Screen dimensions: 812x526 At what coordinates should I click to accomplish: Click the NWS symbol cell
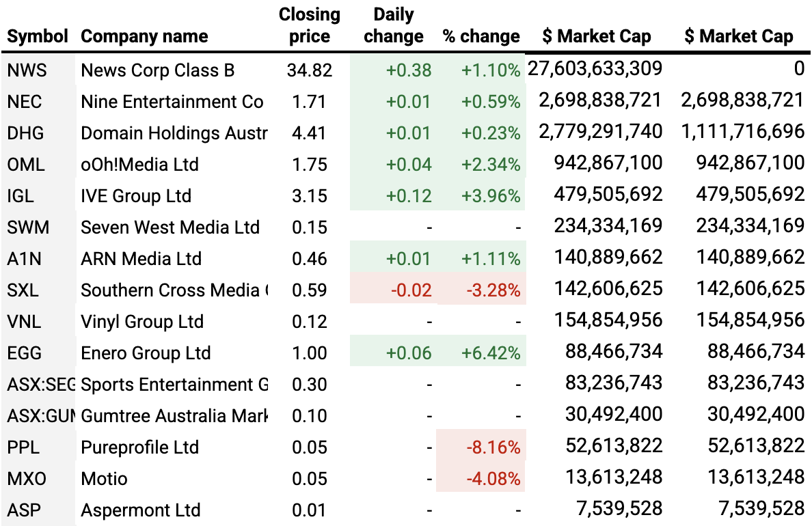(25, 70)
